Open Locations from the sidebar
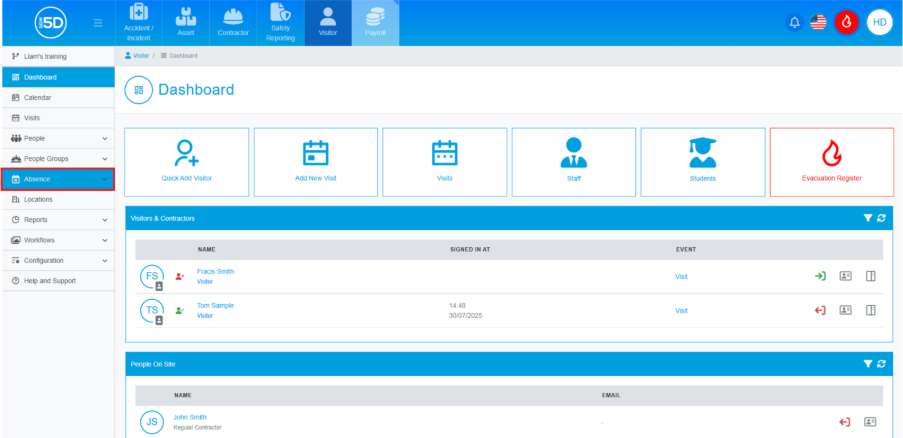This screenshot has height=438, width=903. pyautogui.click(x=58, y=200)
